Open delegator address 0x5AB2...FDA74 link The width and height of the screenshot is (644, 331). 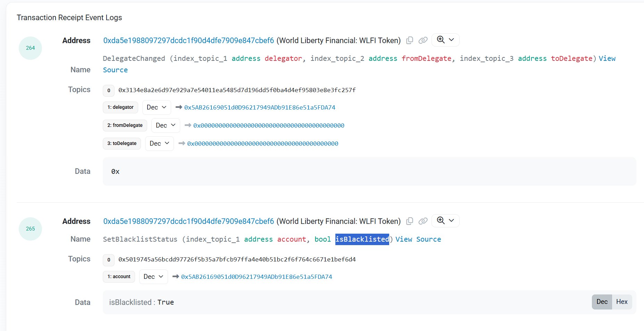(x=260, y=107)
